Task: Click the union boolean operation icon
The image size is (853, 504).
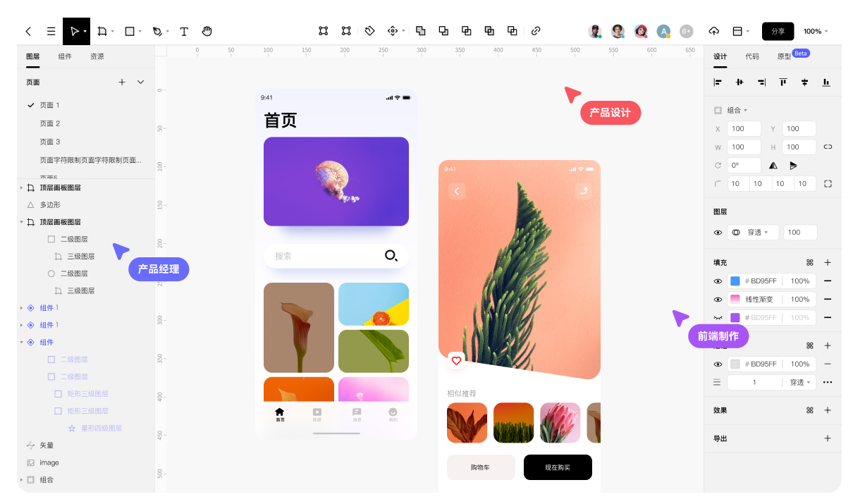Action: point(421,31)
